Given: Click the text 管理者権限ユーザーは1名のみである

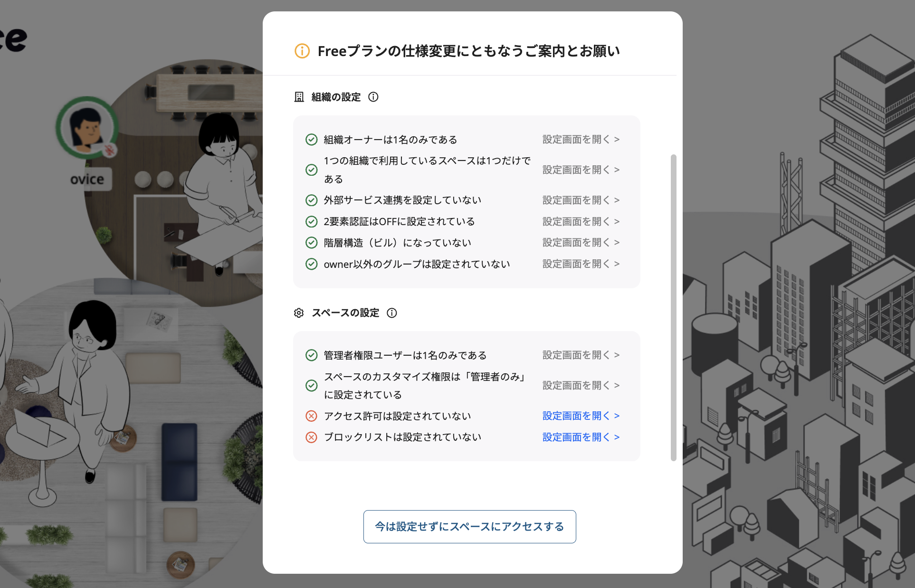Looking at the screenshot, I should point(405,355).
